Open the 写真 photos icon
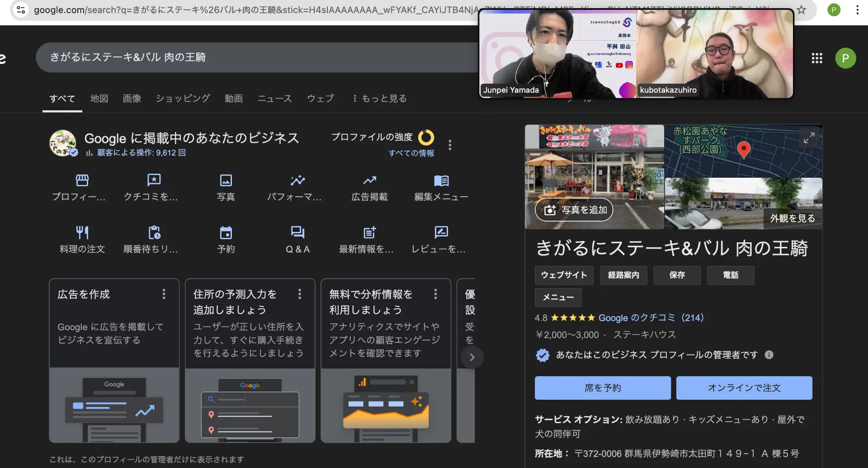The width and height of the screenshot is (868, 468). click(226, 181)
